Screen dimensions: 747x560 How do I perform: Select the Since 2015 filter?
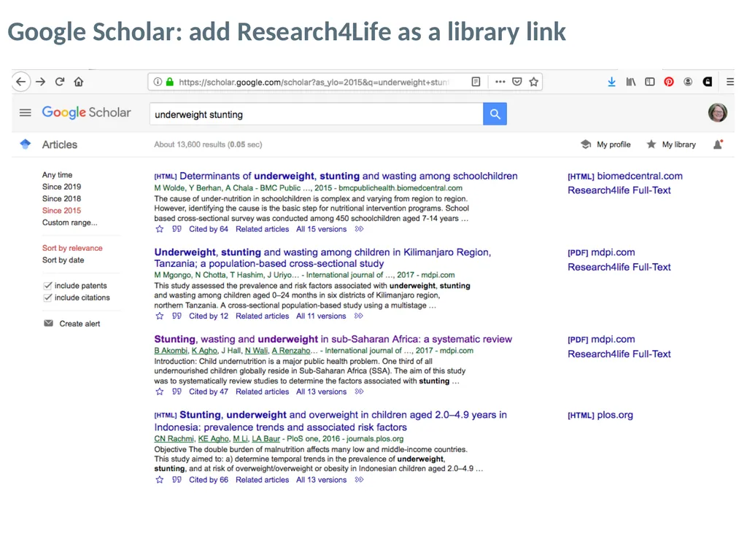tap(61, 211)
